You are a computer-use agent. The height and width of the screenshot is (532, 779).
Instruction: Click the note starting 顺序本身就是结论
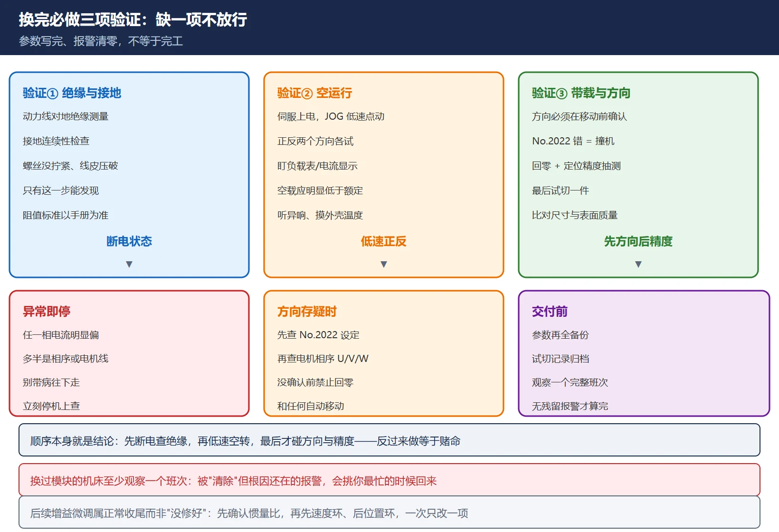coord(389,440)
